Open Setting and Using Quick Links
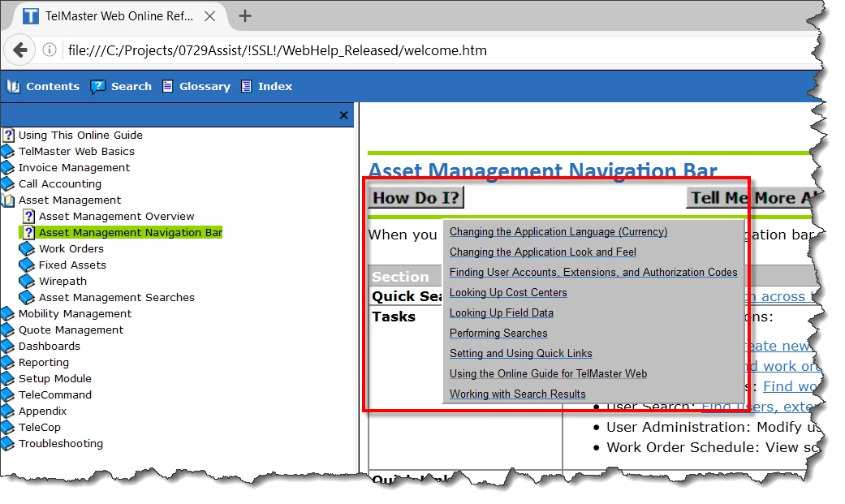Screen dimensions: 845x504 [520, 354]
